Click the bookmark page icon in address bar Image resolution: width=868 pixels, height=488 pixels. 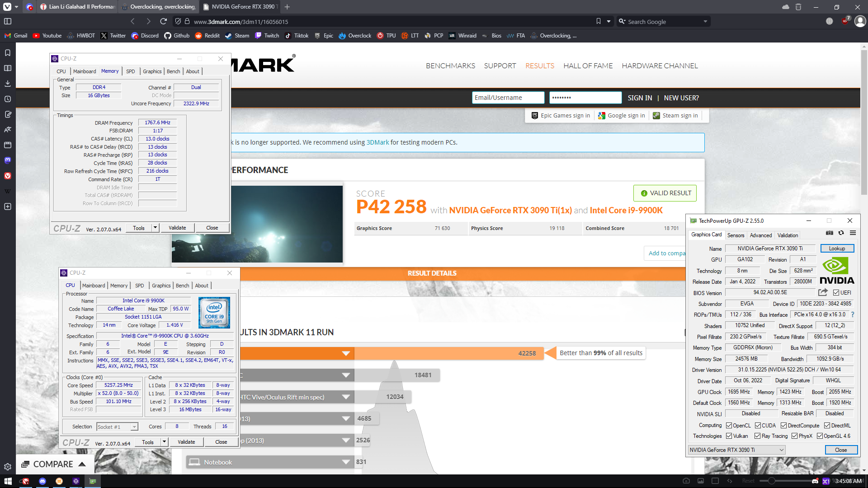click(x=599, y=21)
